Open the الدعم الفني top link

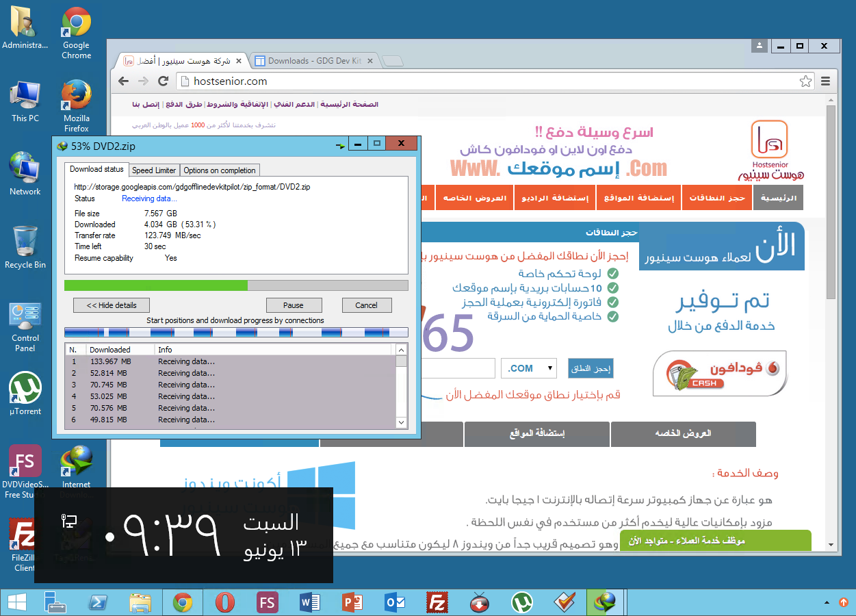pos(295,105)
